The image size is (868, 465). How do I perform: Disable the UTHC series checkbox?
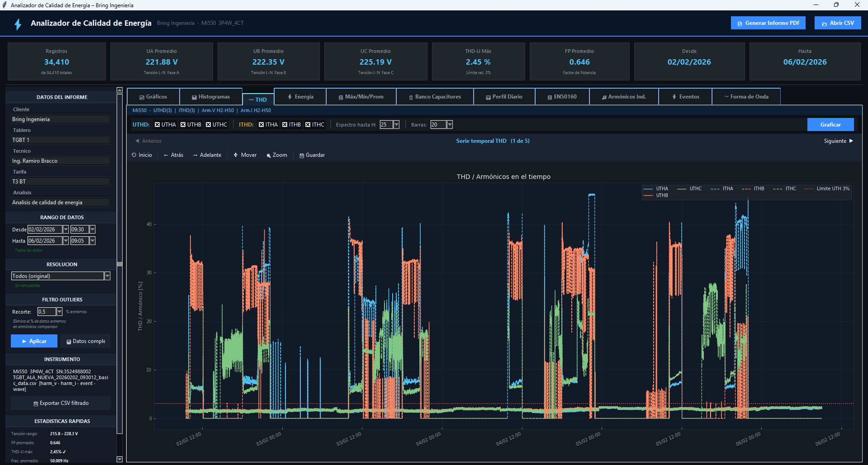tap(209, 125)
